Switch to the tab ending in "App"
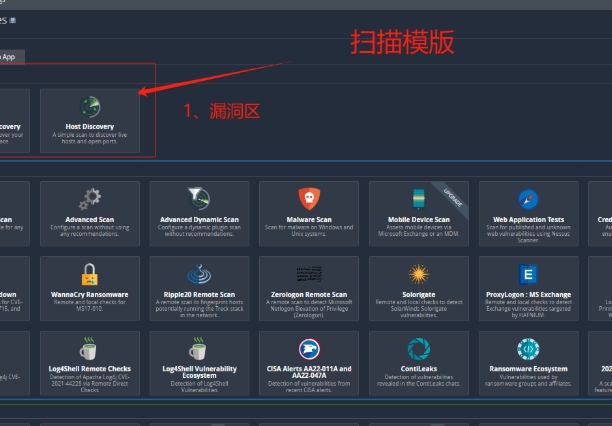The width and height of the screenshot is (612, 426). coord(8,57)
